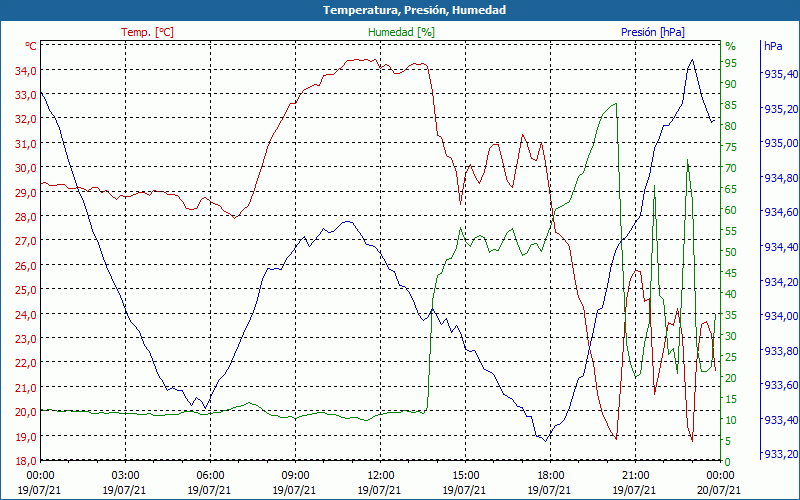Click the "22,0" temperature axis value
The height and width of the screenshot is (500, 800).
point(26,363)
